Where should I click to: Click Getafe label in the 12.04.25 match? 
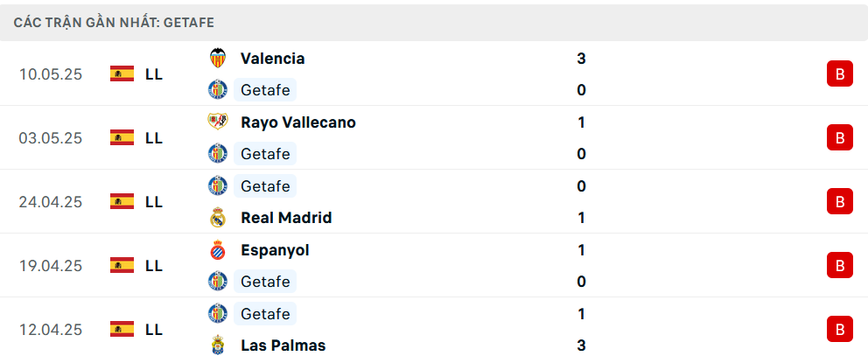coord(265,314)
